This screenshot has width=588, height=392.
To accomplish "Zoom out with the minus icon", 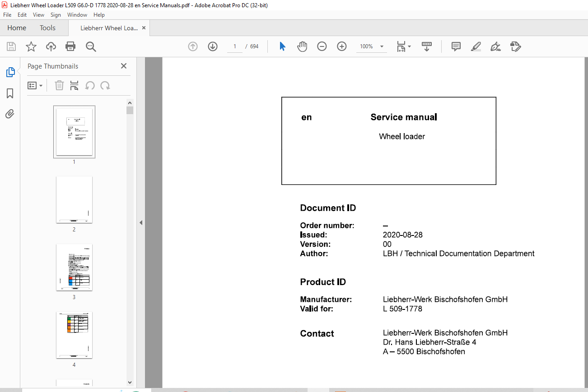I will (x=322, y=46).
